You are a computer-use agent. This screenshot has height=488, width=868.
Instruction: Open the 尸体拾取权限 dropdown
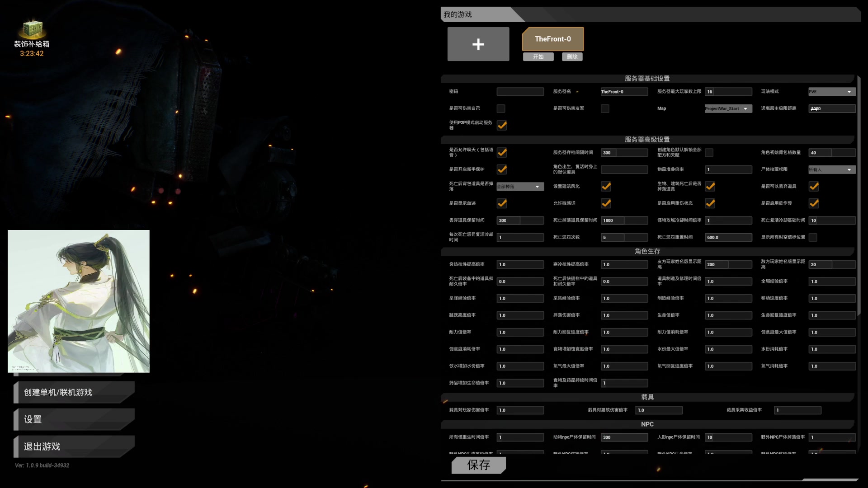832,170
